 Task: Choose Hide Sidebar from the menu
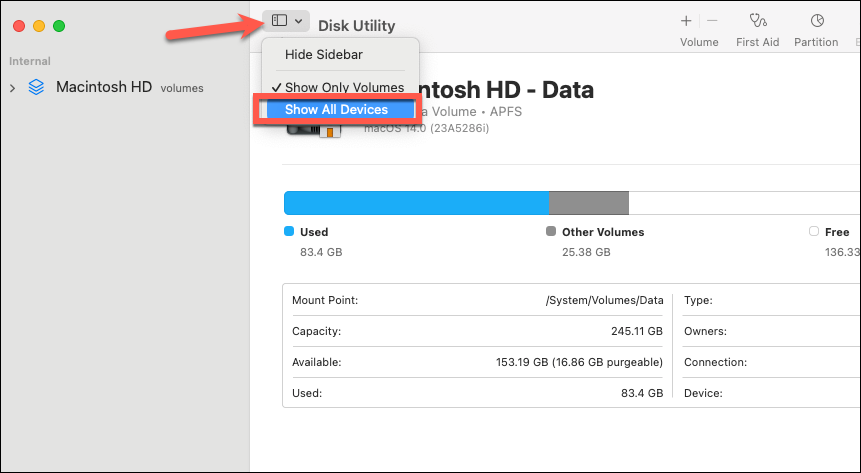coord(323,54)
